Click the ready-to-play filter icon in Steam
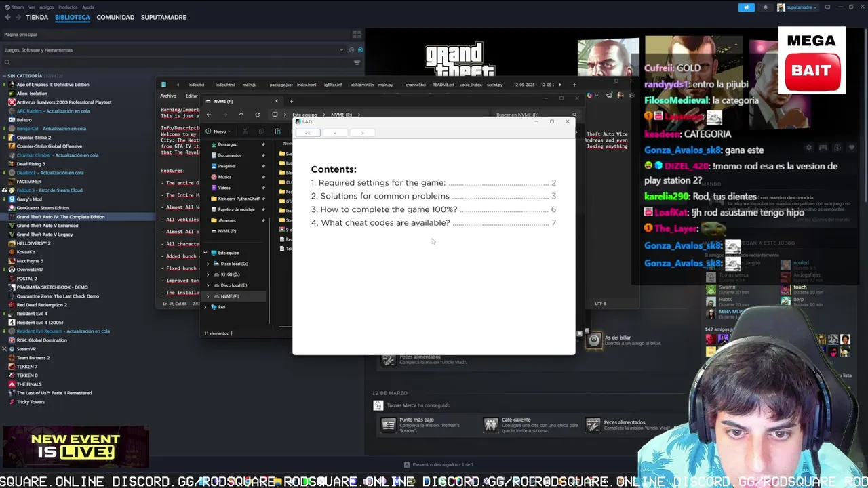 pyautogui.click(x=360, y=49)
